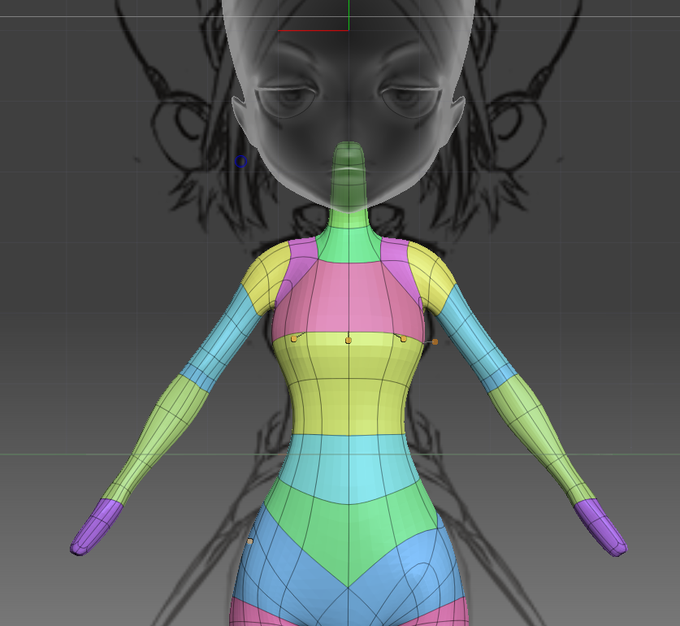This screenshot has width=680, height=626.
Task: Select the orange point on the left of the chest seam
Action: coord(294,339)
